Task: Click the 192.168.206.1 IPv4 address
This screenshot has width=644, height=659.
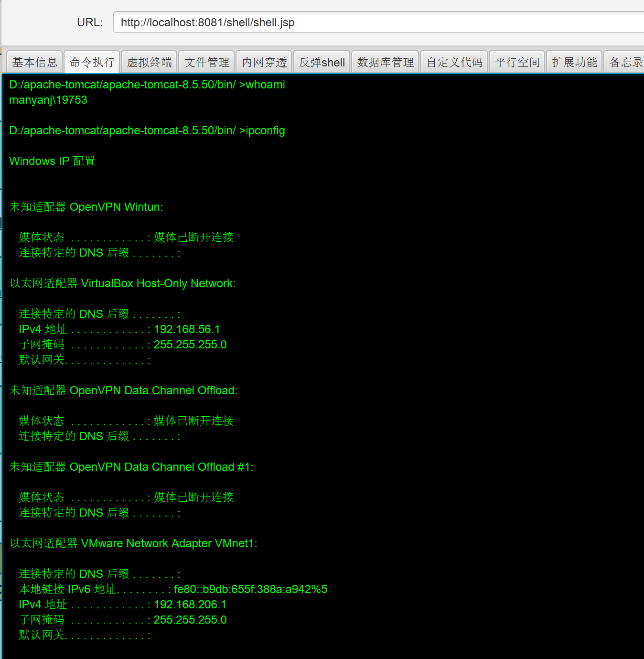Action: [x=190, y=605]
